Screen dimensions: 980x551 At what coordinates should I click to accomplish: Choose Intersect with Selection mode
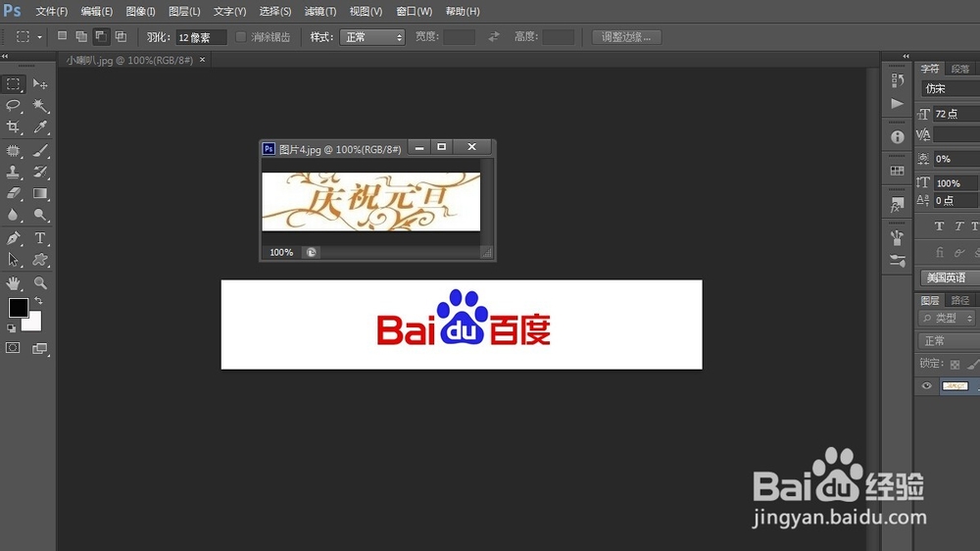tap(121, 37)
